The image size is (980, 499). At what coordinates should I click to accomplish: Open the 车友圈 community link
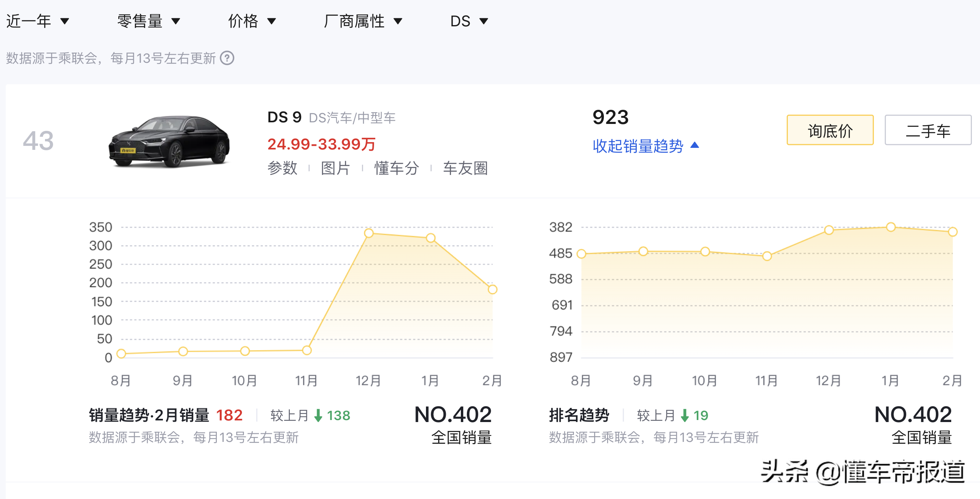[465, 168]
